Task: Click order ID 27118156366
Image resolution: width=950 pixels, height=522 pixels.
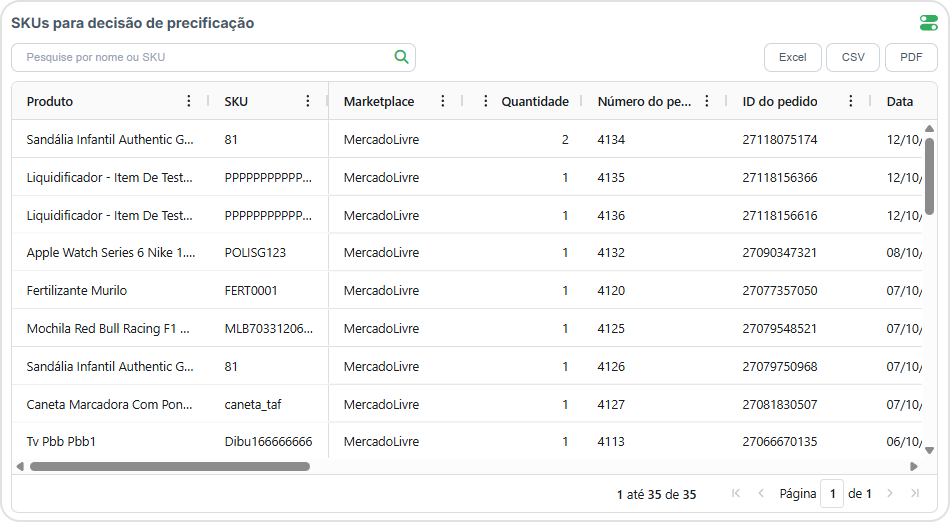Action: click(x=780, y=177)
